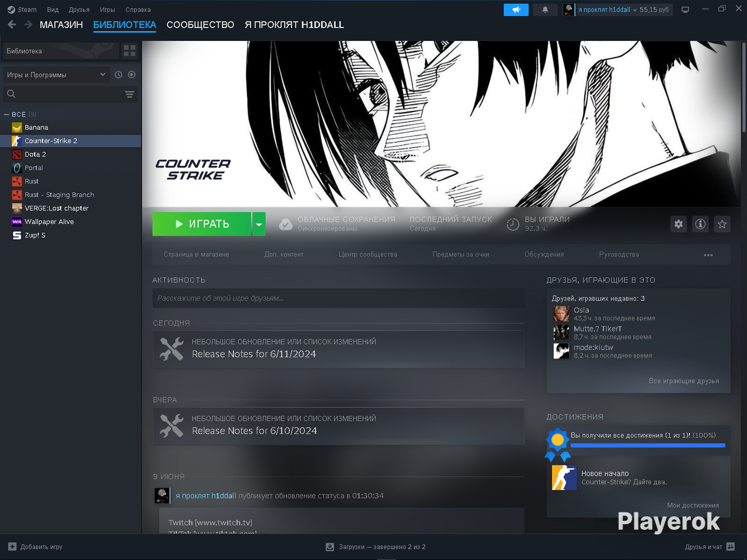Open the account name dropdown
The height and width of the screenshot is (560, 747).
tap(607, 10)
